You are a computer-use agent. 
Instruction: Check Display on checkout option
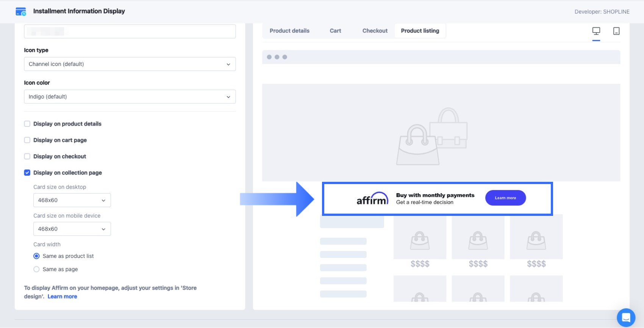tap(27, 156)
